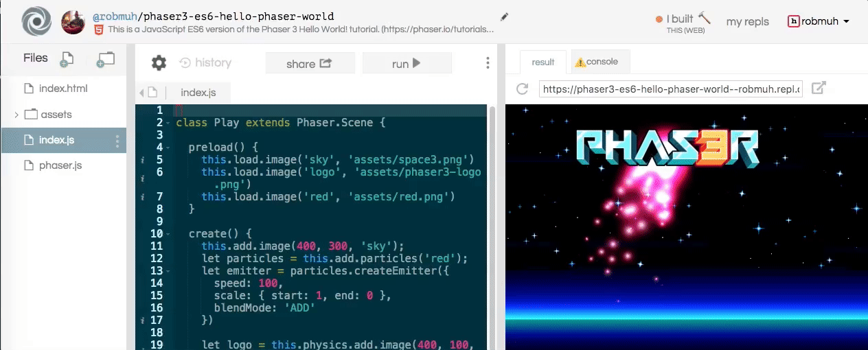Open my repls in top navigation
The image size is (868, 350).
748,21
